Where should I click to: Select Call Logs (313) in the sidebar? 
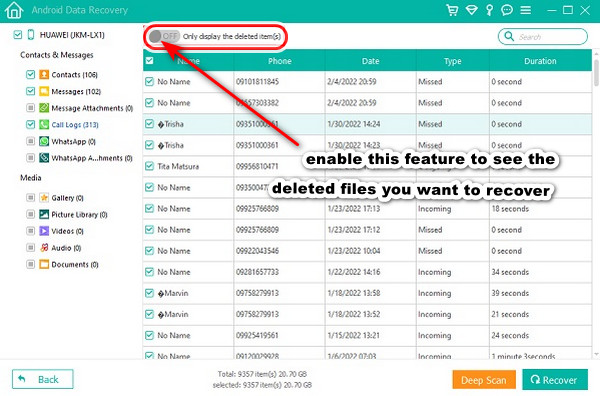point(75,125)
